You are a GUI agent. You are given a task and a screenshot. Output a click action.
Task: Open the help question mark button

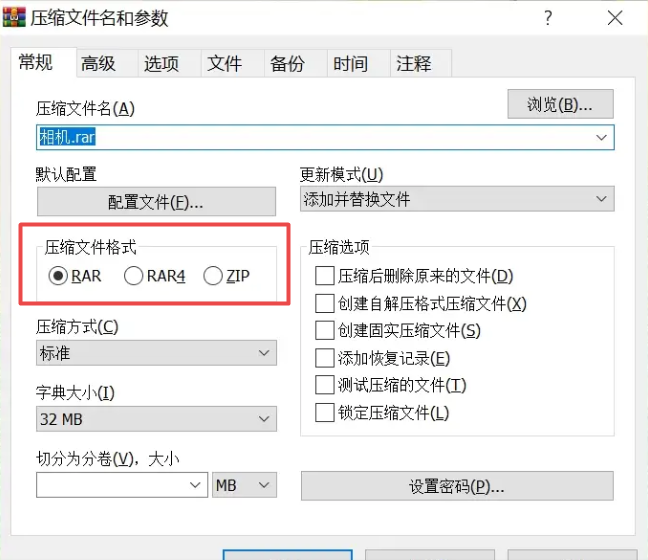(x=548, y=18)
